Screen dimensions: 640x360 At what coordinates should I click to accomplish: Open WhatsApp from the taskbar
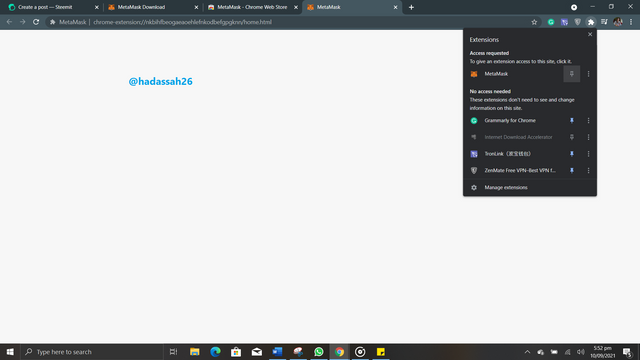(x=319, y=351)
